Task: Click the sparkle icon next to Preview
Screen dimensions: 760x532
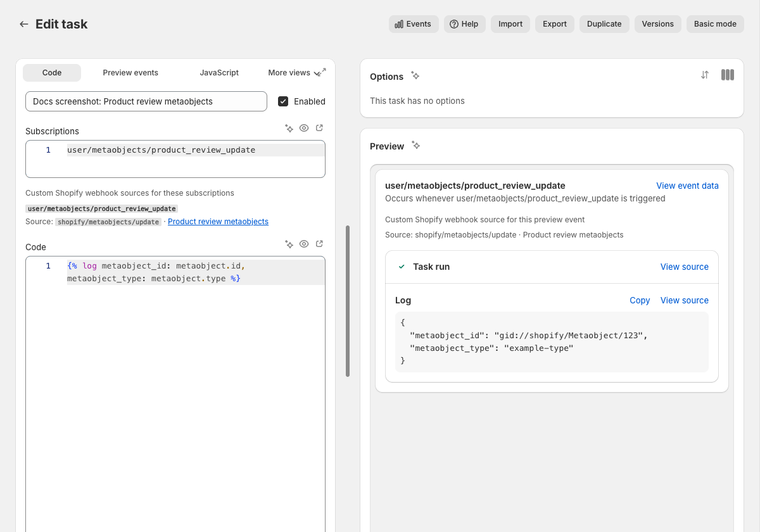Action: pyautogui.click(x=416, y=145)
